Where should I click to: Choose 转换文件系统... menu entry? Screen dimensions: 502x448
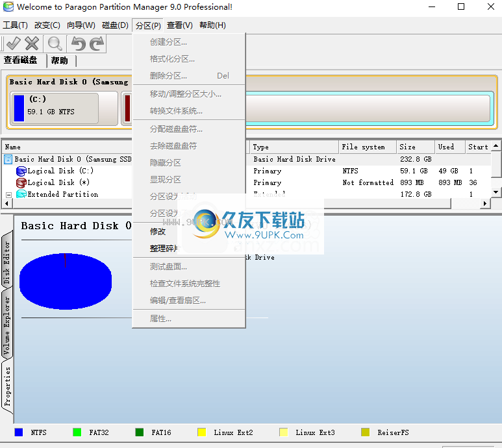[x=189, y=111]
